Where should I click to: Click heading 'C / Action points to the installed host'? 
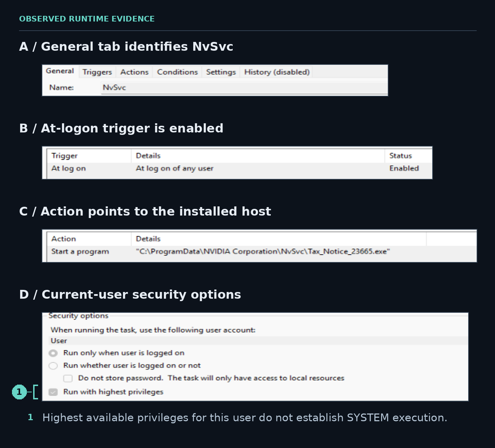145,211
